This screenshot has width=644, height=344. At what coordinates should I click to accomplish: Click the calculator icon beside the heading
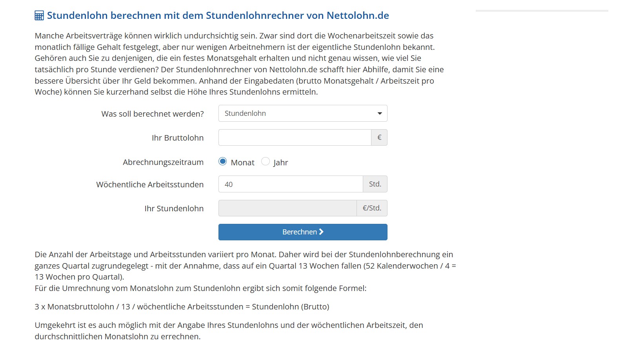coord(39,16)
